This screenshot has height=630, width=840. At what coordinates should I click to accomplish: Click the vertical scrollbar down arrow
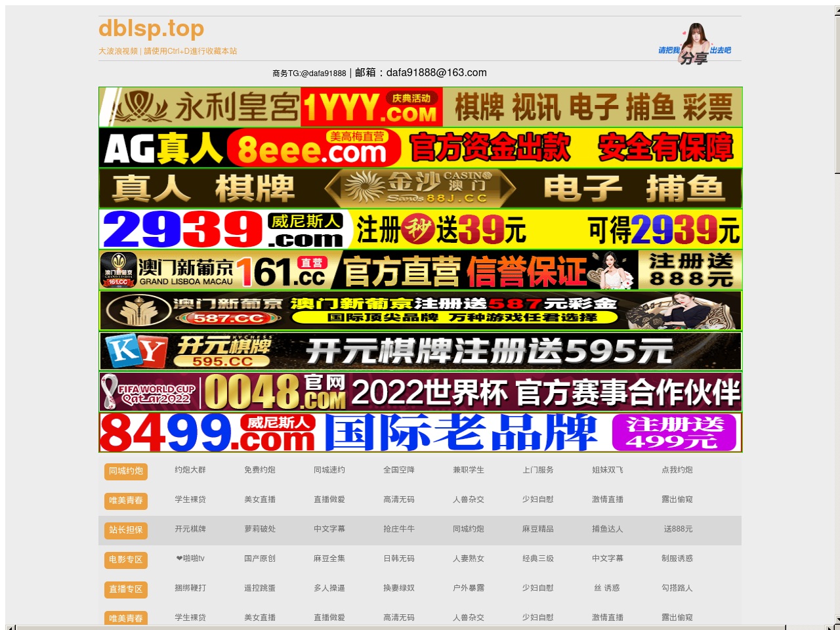pos(837,619)
